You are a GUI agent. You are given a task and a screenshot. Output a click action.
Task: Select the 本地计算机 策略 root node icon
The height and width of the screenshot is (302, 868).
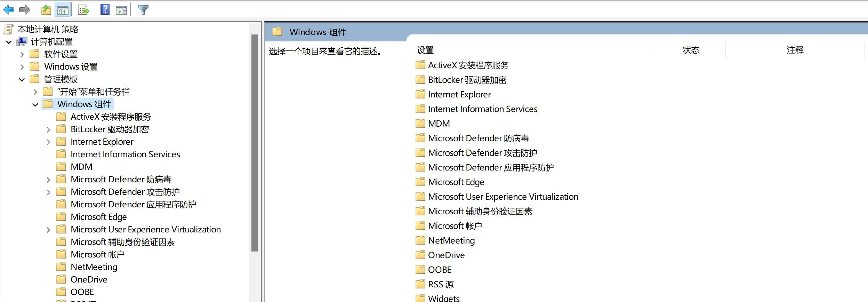tap(9, 29)
